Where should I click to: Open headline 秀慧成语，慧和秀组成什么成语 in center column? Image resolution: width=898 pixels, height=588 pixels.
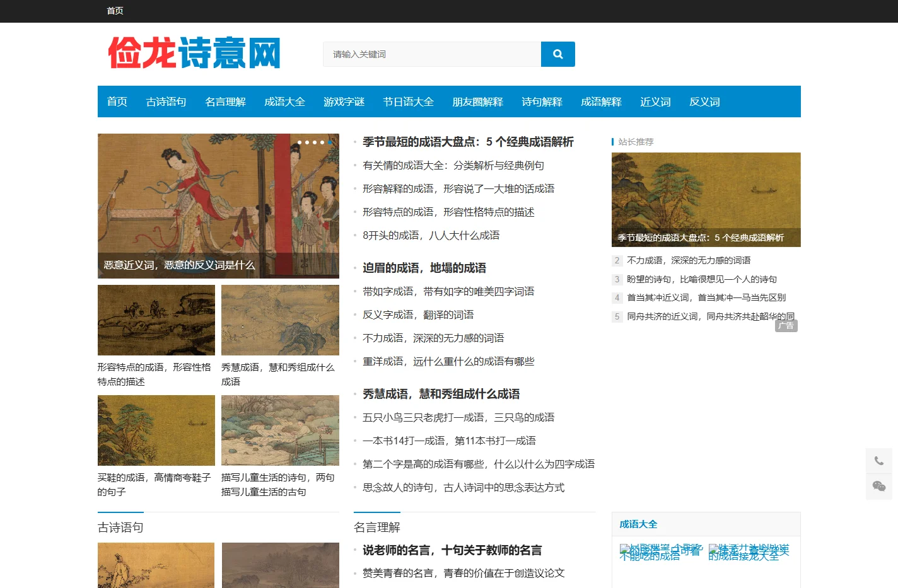coord(441,394)
